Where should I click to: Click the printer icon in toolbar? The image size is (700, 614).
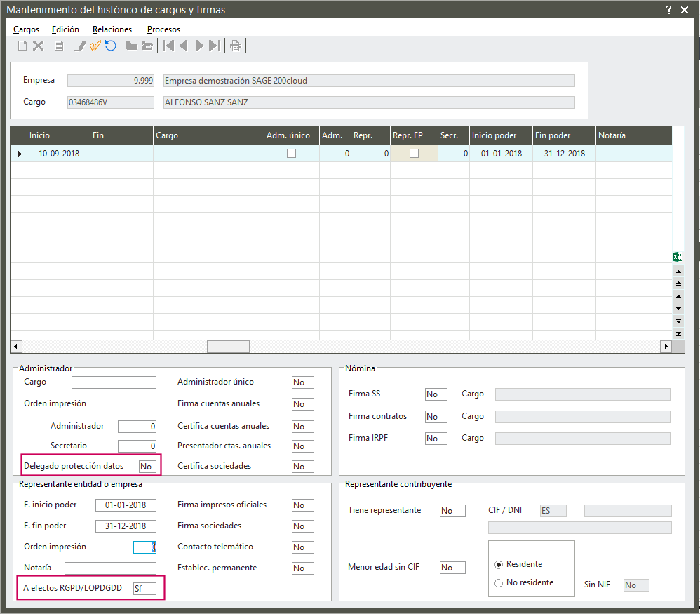click(x=236, y=46)
